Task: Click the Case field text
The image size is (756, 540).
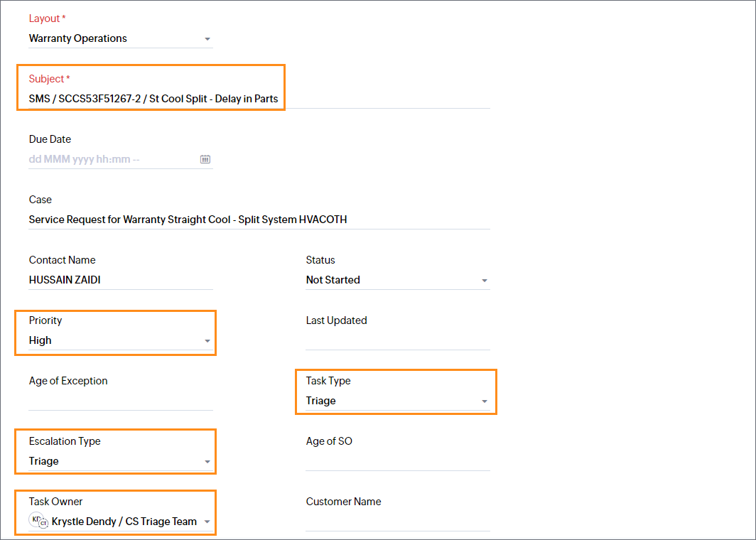Action: point(188,220)
